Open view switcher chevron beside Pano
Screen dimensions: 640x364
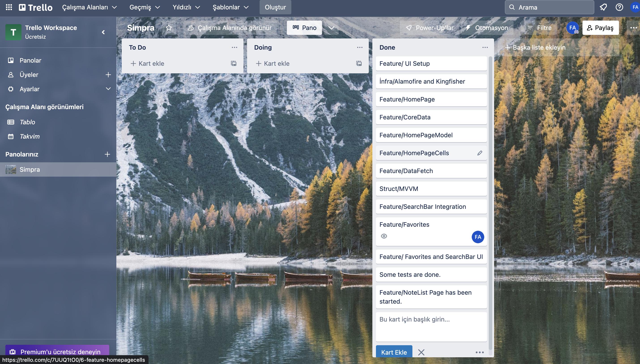pyautogui.click(x=331, y=28)
